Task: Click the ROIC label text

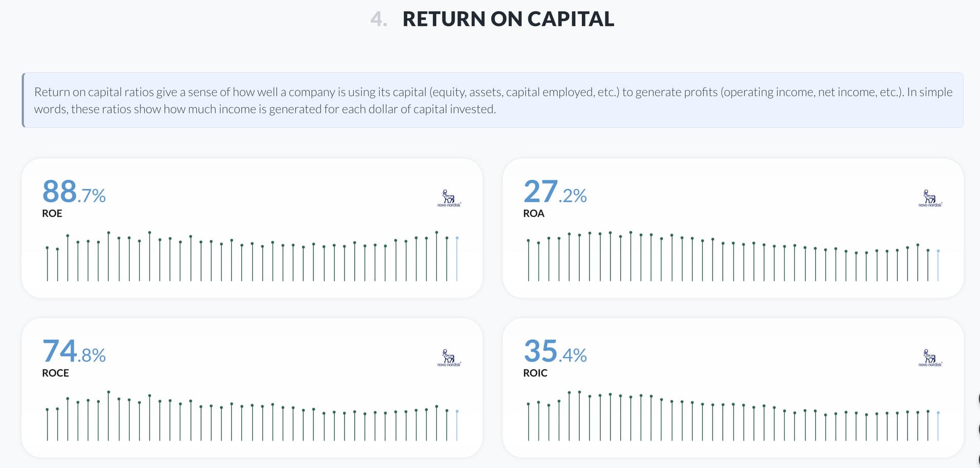Action: click(535, 373)
